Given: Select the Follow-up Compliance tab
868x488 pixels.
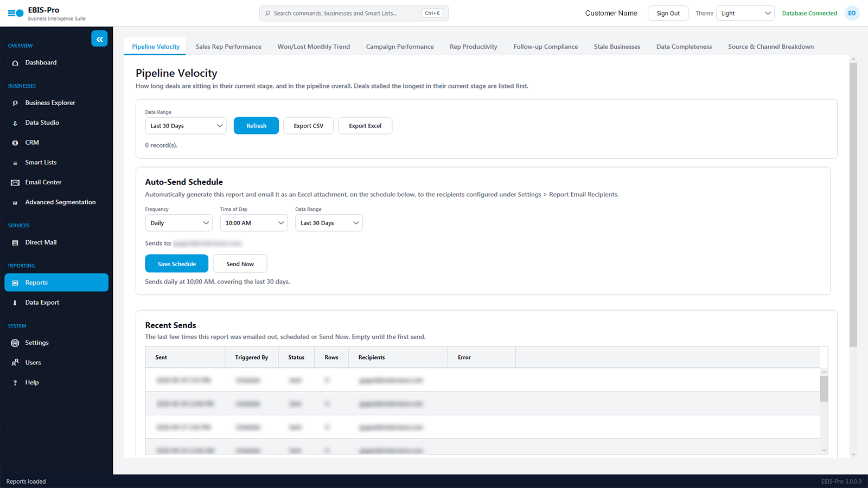Looking at the screenshot, I should click(545, 47).
